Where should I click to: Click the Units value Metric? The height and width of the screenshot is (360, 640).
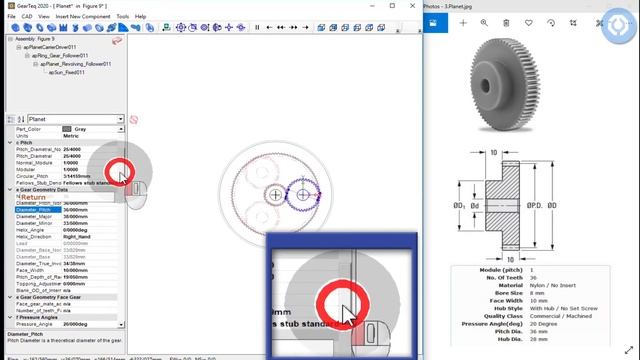[x=71, y=136]
